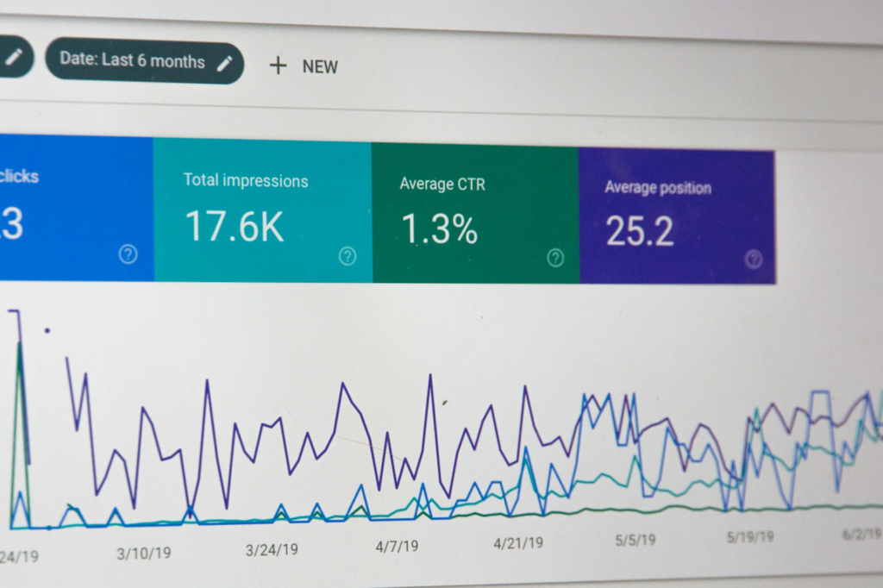Toggle the Average position metric card
The image size is (883, 588).
[678, 217]
